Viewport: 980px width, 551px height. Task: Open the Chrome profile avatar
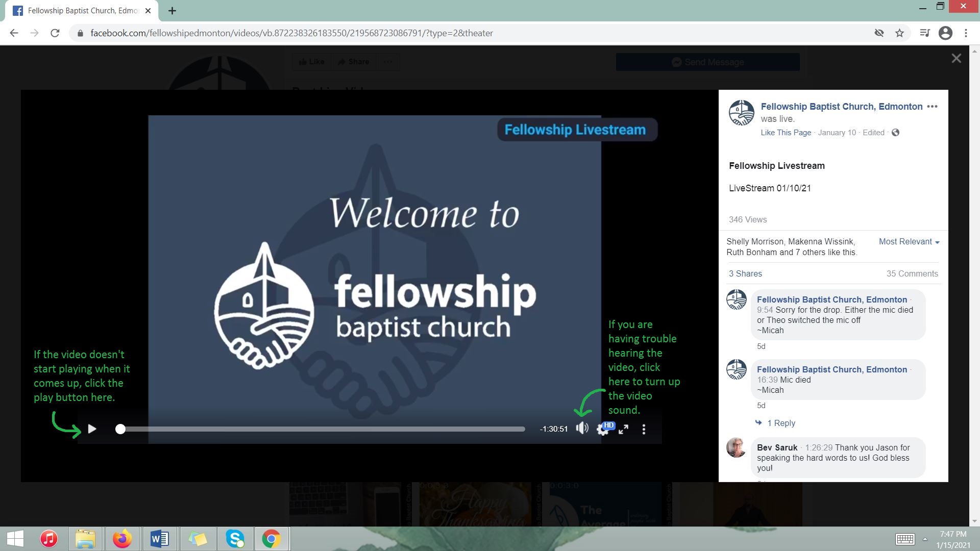click(x=945, y=33)
